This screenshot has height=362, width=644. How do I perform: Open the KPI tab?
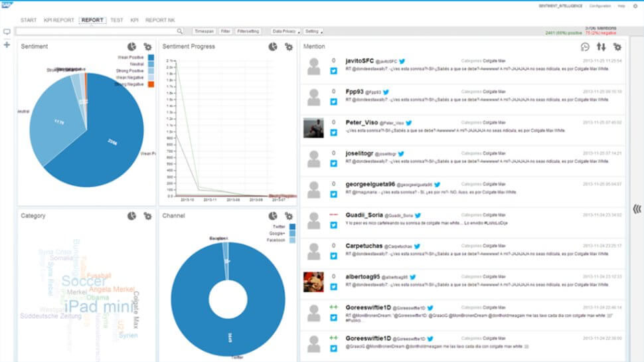(x=134, y=20)
